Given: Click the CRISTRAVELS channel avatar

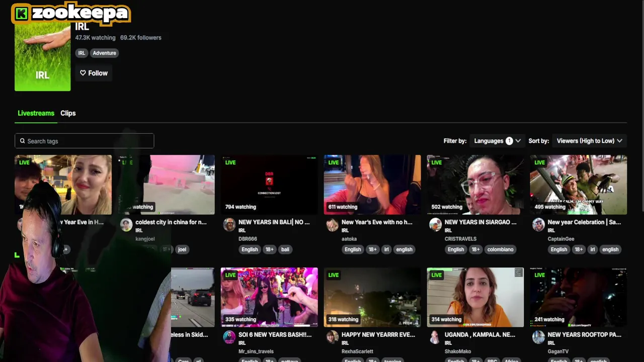Looking at the screenshot, I should [435, 225].
